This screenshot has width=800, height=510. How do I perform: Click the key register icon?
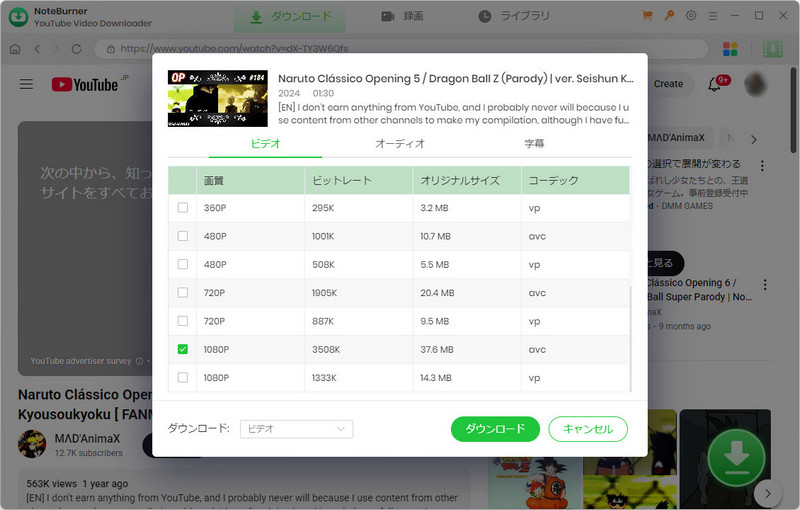point(669,16)
